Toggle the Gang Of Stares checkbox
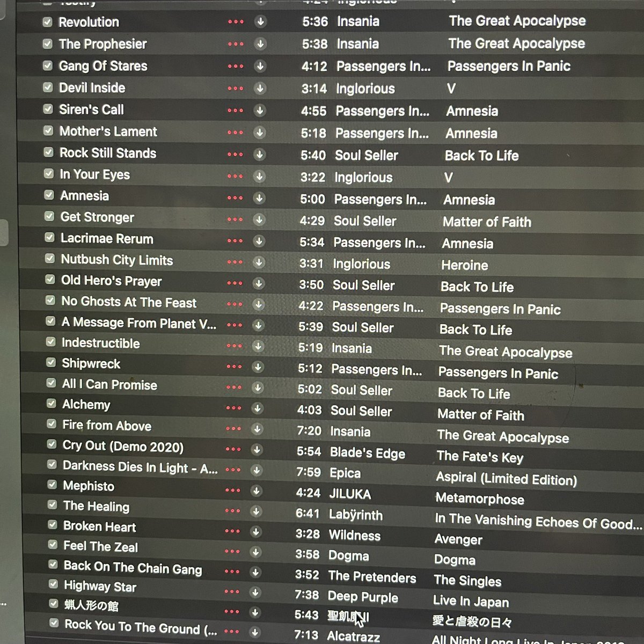644x644 pixels. pos(47,65)
